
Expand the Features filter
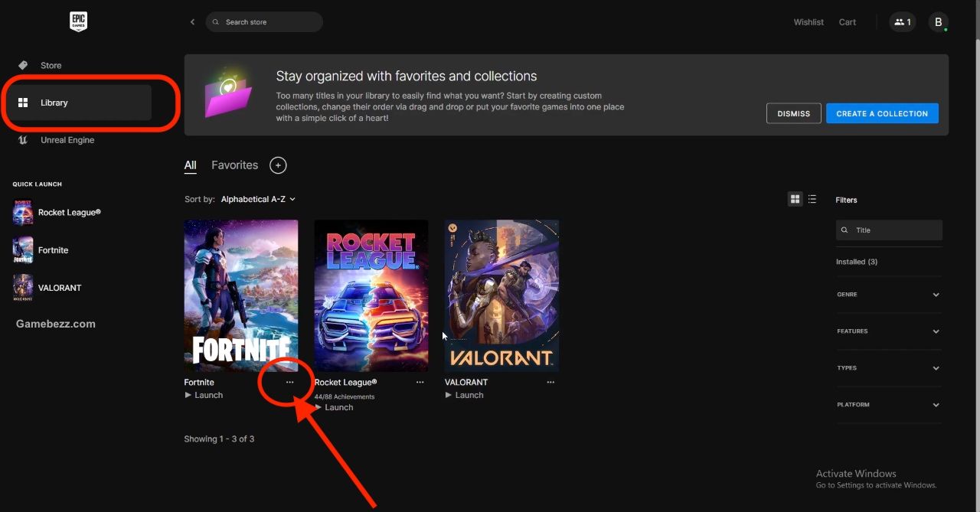click(889, 331)
